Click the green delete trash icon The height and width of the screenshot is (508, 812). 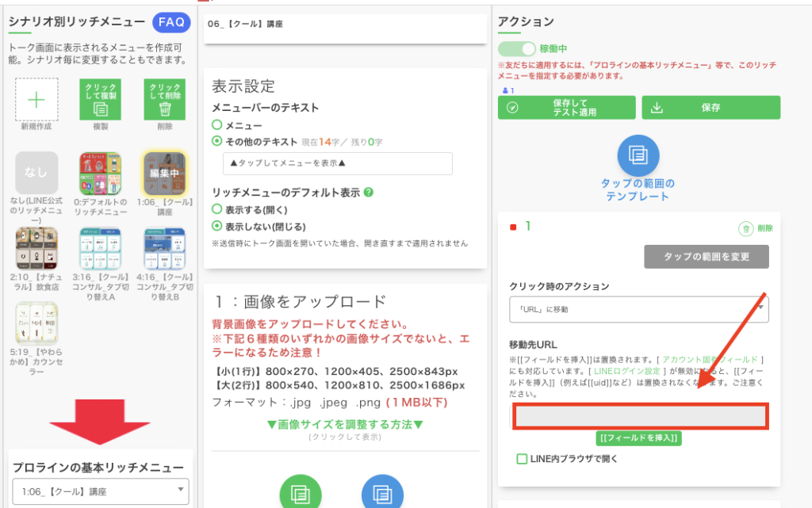(x=165, y=99)
